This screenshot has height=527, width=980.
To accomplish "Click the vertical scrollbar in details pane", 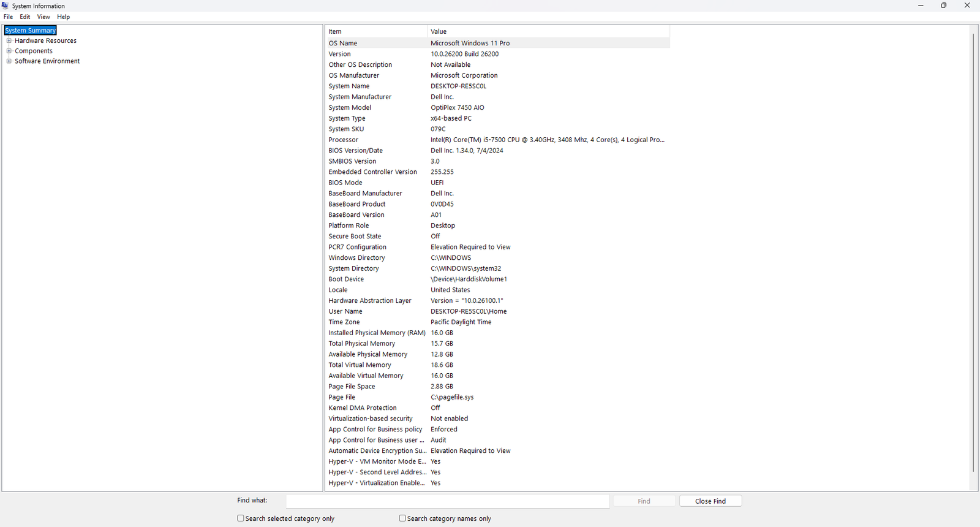I will click(x=973, y=245).
